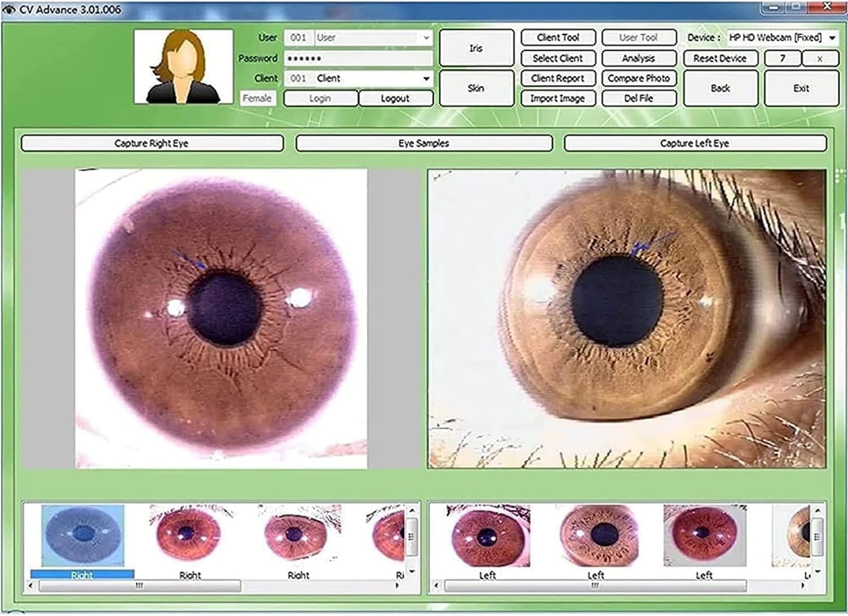
Task: Click the right-eye thumbnails horizontal scrollbar
Action: [140, 585]
